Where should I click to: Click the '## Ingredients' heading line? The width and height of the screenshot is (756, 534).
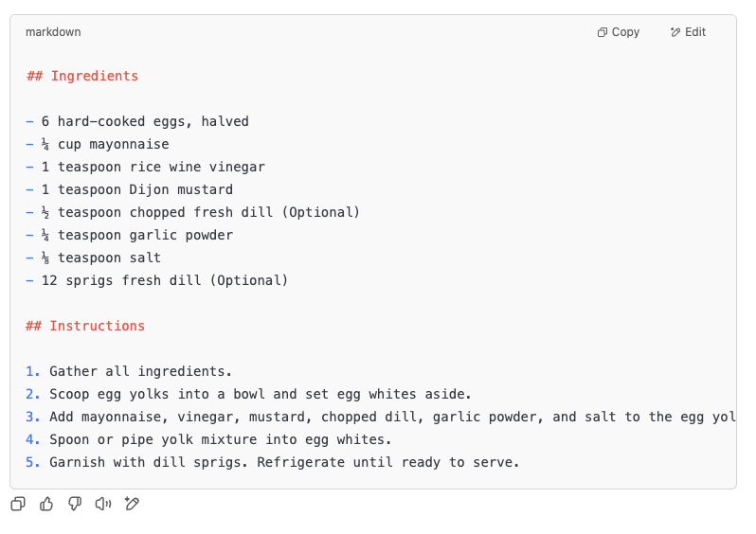[x=82, y=76]
